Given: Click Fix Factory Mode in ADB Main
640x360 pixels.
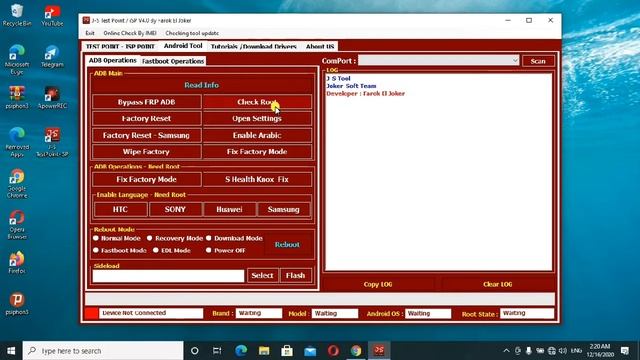Looking at the screenshot, I should tap(257, 151).
